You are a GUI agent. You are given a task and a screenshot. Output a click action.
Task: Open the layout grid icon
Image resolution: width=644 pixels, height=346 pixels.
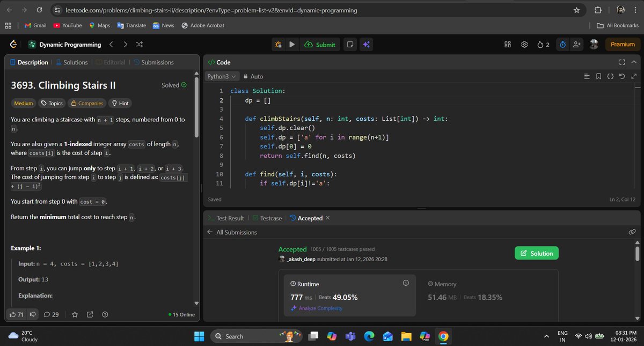508,45
